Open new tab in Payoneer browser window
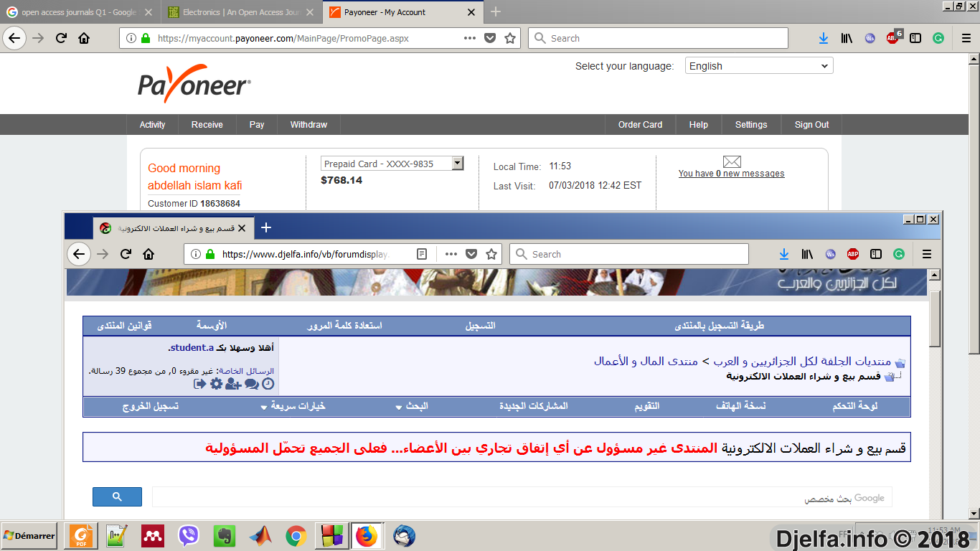Image resolution: width=980 pixels, height=551 pixels. click(496, 12)
